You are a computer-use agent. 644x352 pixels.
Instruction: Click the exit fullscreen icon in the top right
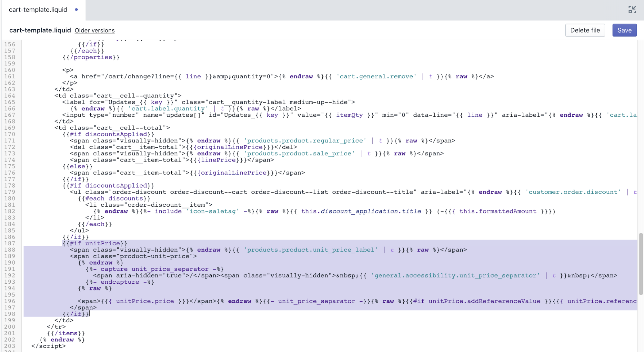click(632, 10)
